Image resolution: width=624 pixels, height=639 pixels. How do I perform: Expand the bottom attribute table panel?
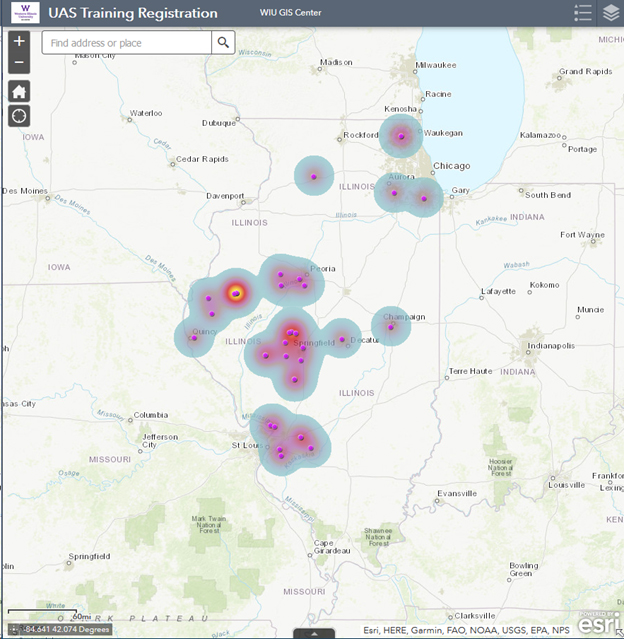coord(315,633)
